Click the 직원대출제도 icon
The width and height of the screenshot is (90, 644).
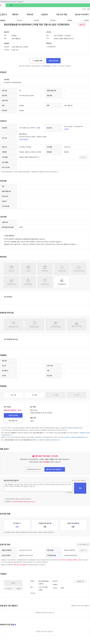point(28,282)
